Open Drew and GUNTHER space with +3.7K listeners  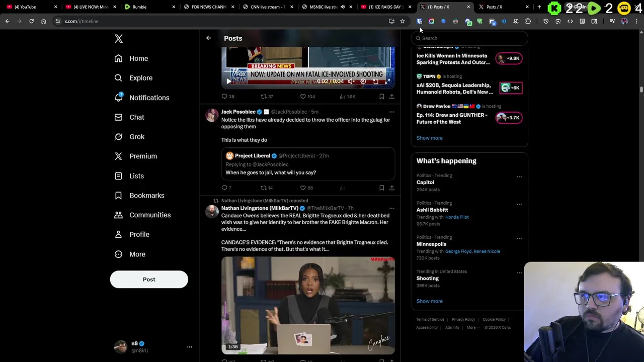(509, 118)
